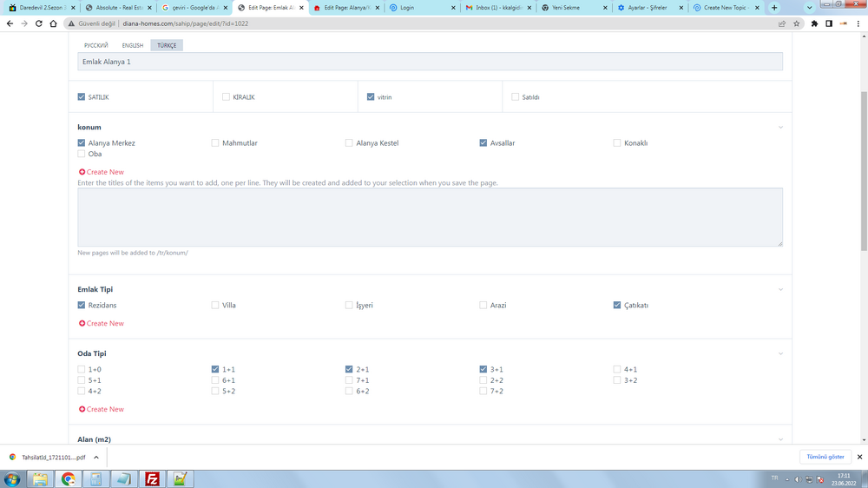Uncheck the Avsallar location checkbox
This screenshot has height=488, width=868.
(x=483, y=143)
